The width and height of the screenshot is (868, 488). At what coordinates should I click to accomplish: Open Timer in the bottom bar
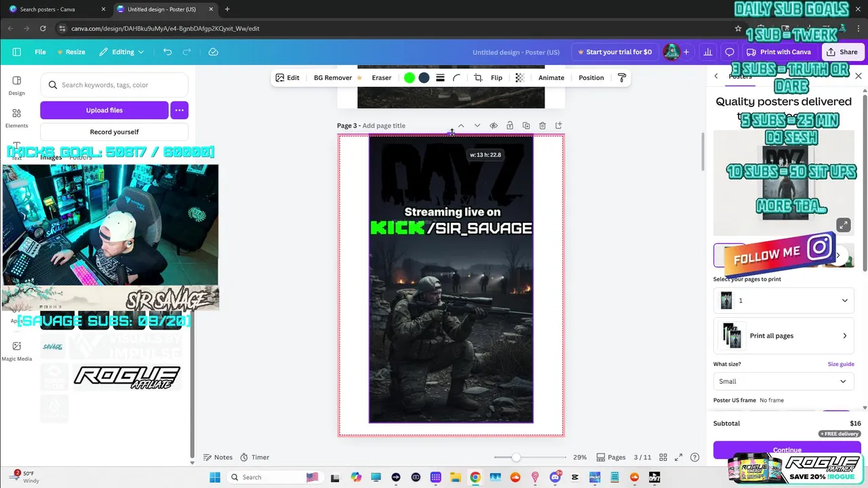(x=255, y=457)
